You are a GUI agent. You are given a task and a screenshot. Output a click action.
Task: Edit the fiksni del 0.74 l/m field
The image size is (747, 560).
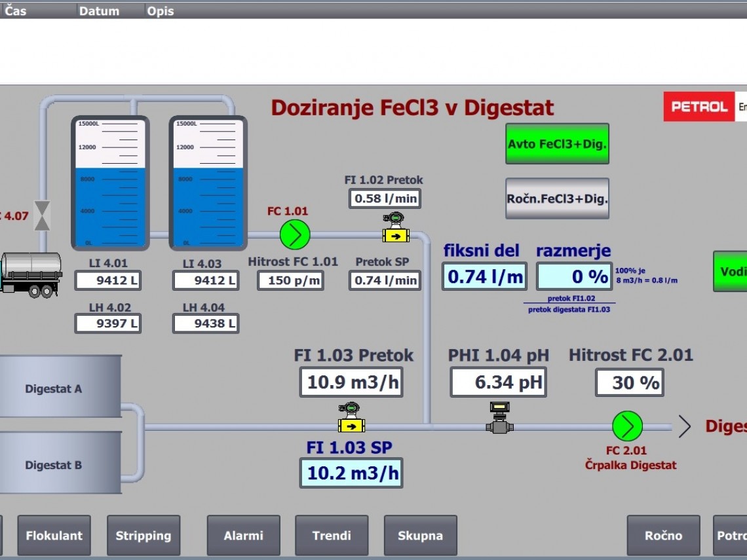pos(484,276)
